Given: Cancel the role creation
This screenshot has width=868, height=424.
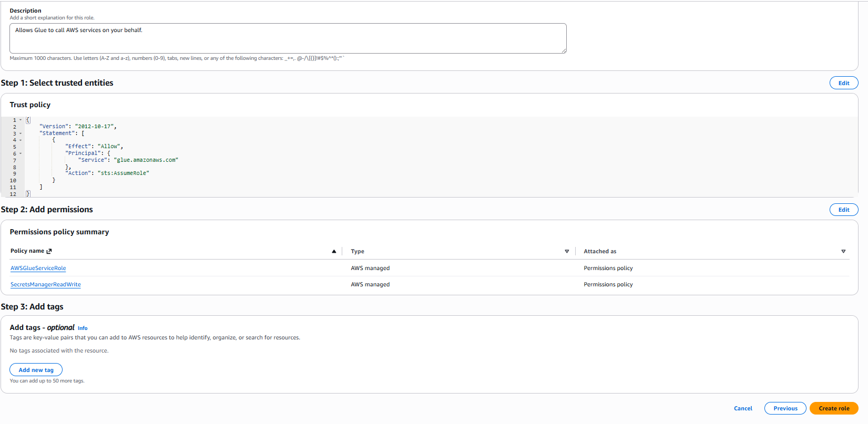Looking at the screenshot, I should (x=743, y=408).
